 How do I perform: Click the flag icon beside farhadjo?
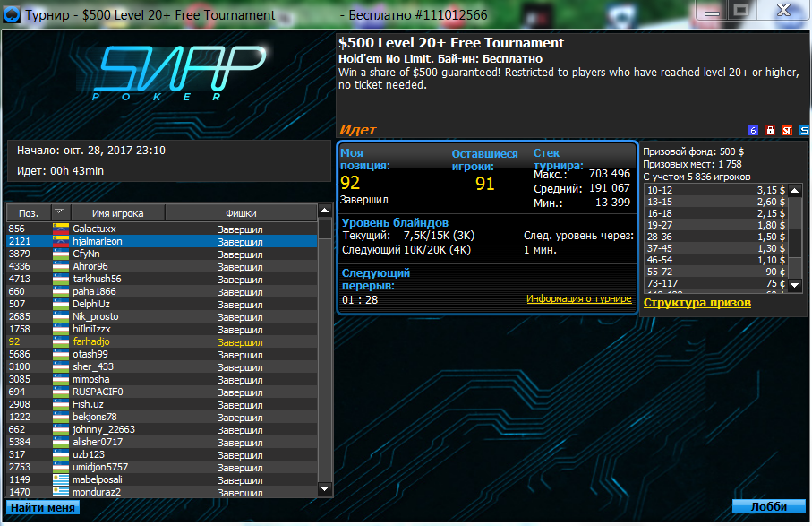[x=61, y=341]
